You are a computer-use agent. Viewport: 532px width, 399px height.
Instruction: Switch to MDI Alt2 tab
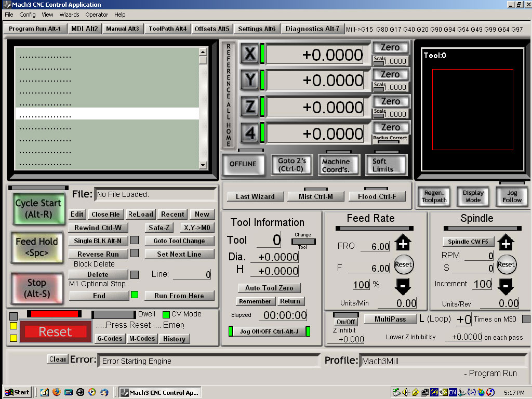(85, 29)
